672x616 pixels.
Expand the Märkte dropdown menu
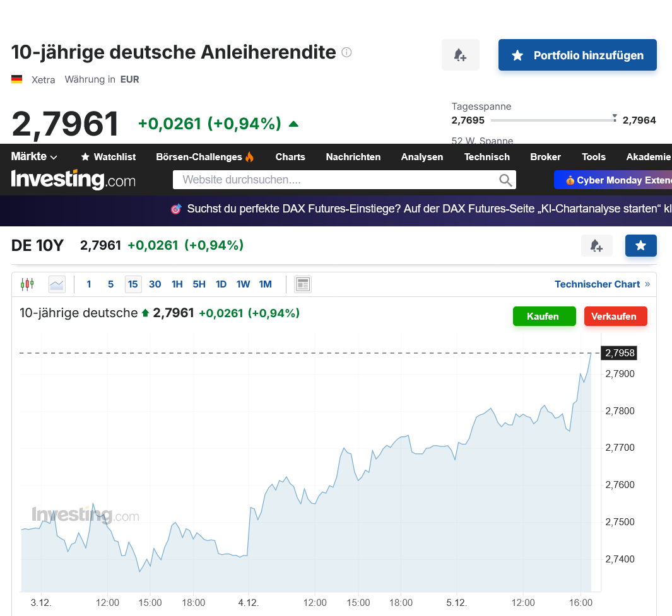(x=34, y=156)
